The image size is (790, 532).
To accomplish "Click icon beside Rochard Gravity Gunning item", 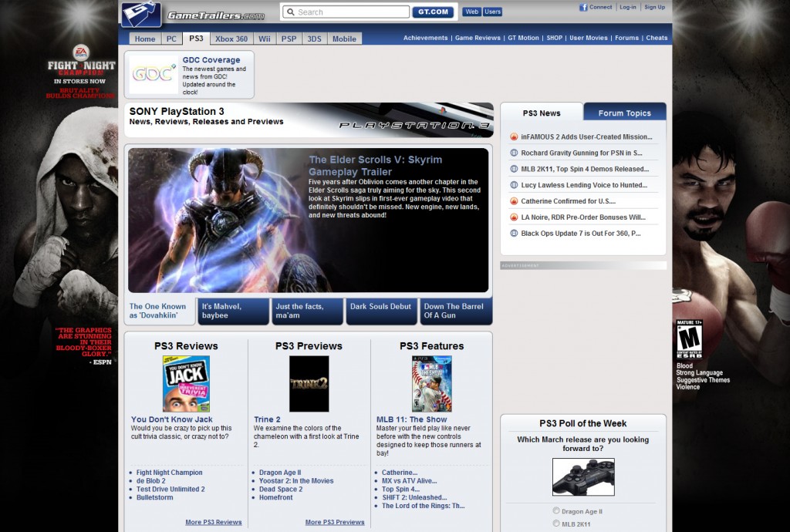I will [514, 153].
